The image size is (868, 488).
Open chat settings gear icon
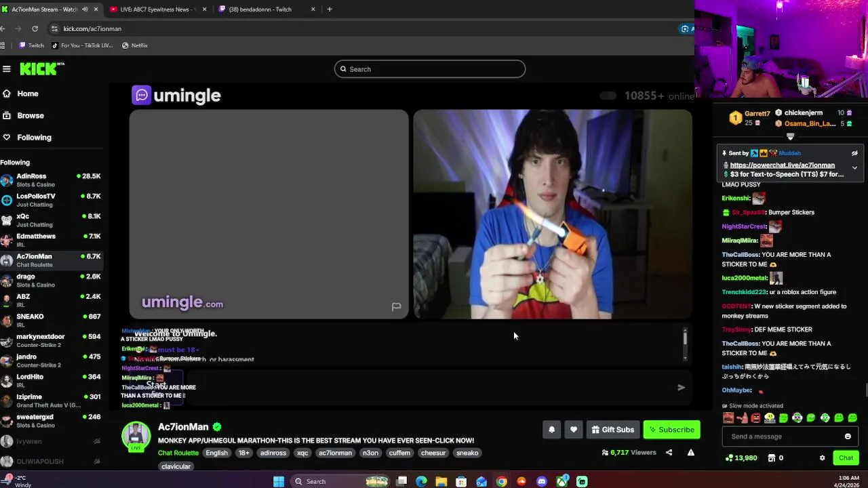[x=822, y=457]
